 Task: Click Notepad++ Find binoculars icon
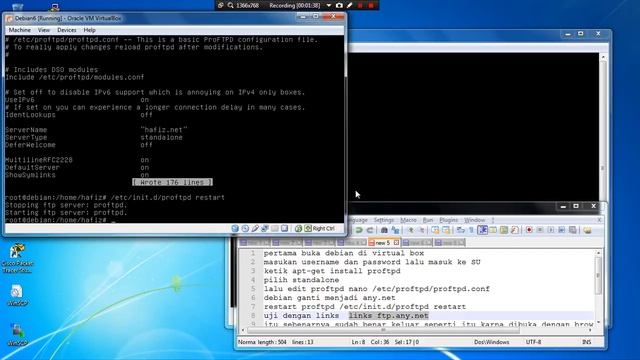pos(384,230)
